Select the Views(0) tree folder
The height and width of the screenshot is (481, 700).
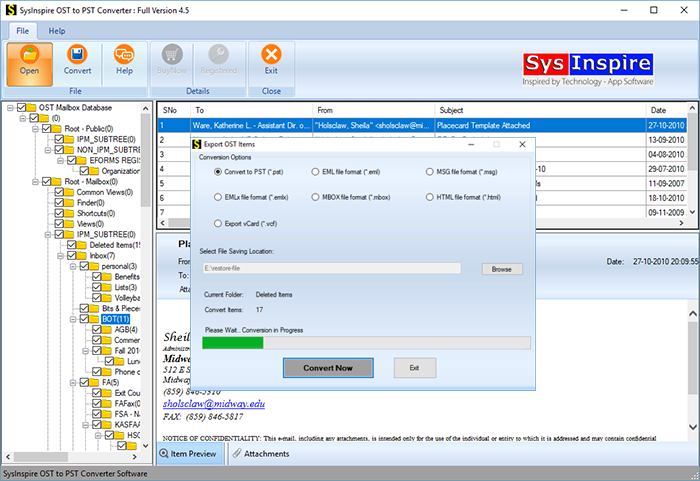coord(90,224)
